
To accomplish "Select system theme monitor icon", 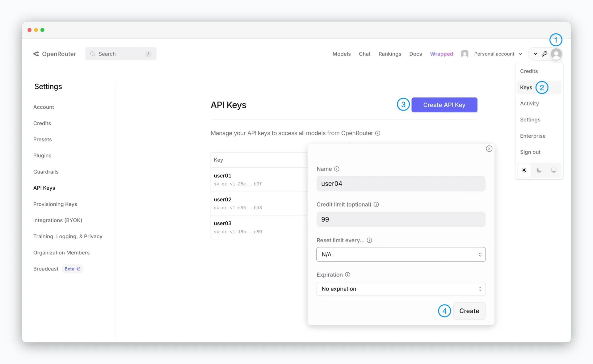I will pos(554,170).
